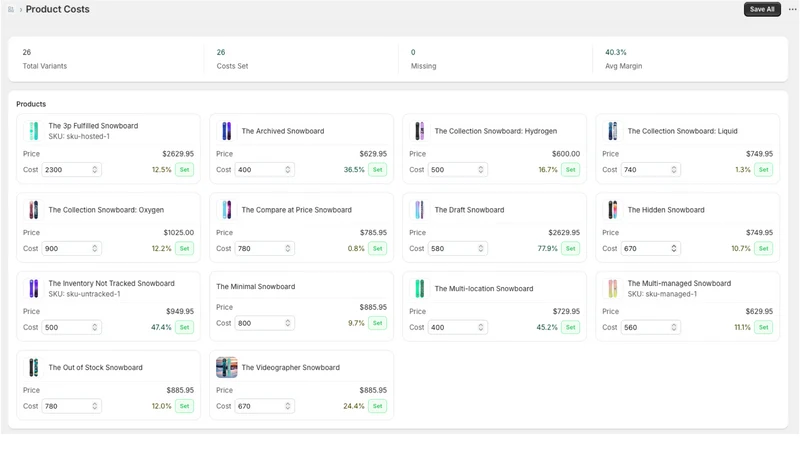Focus the Multi-managed Snowboard cost field 560
Viewport: 800px width, 450px height.
tap(651, 327)
